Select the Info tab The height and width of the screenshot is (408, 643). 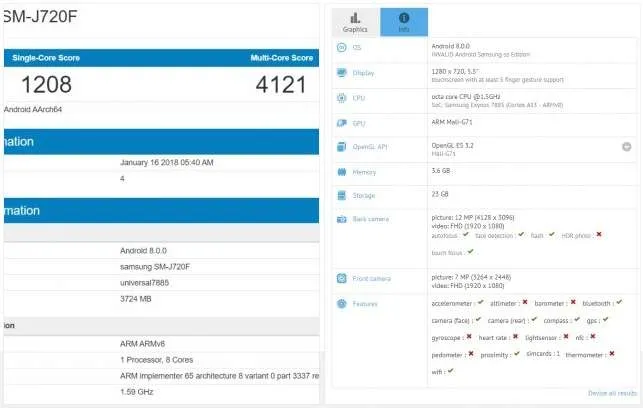point(404,22)
